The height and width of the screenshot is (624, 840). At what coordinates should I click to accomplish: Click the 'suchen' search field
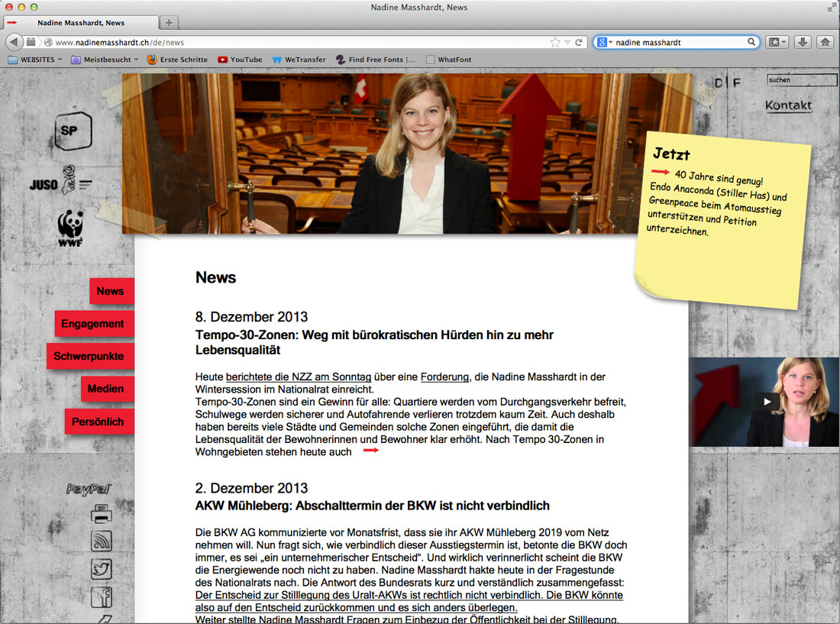point(801,80)
